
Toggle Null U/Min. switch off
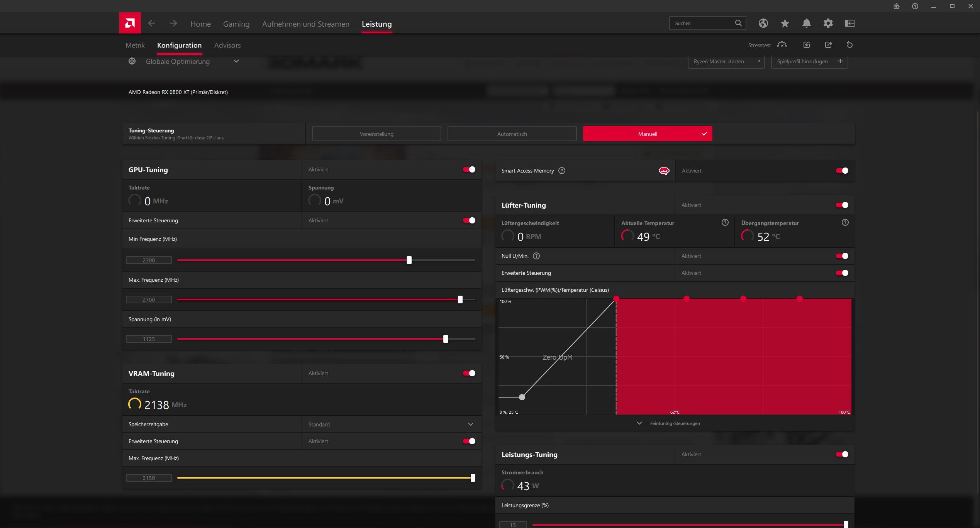(x=842, y=256)
